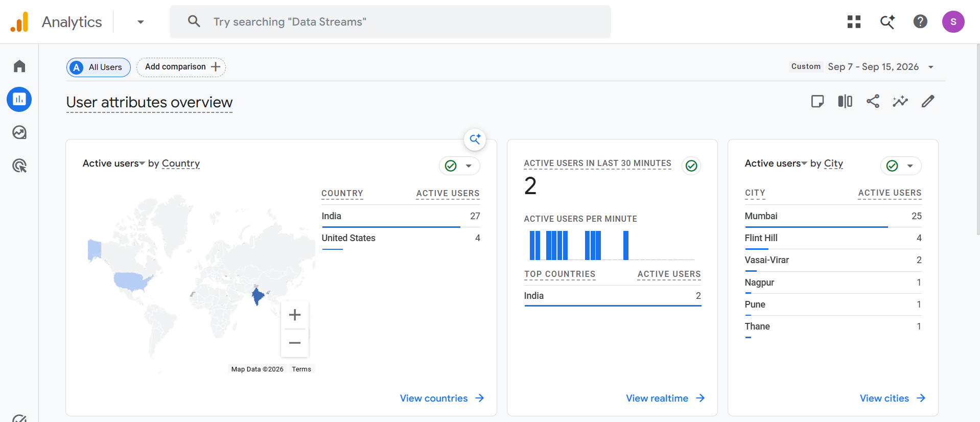Click the search field for Data Streams

click(x=390, y=21)
